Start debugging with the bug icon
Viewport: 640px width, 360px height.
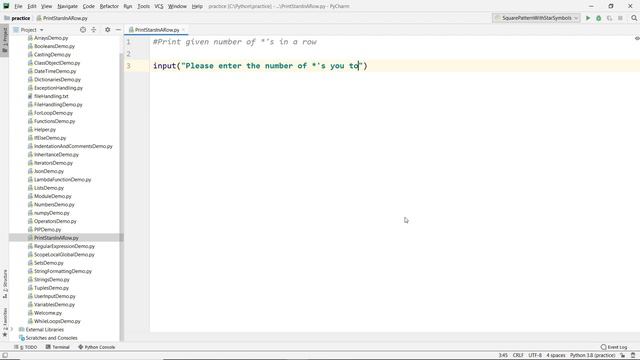click(x=598, y=18)
